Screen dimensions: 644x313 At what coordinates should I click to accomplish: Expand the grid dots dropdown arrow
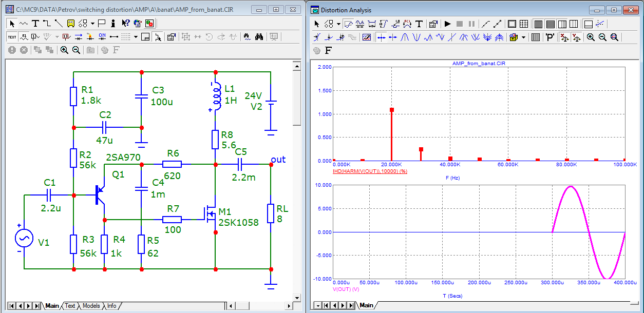[x=136, y=36]
